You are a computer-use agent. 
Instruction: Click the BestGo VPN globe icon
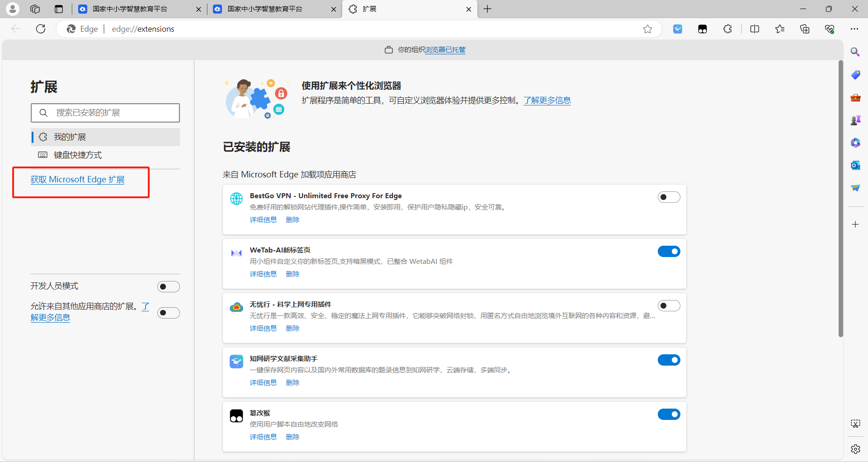click(x=236, y=199)
